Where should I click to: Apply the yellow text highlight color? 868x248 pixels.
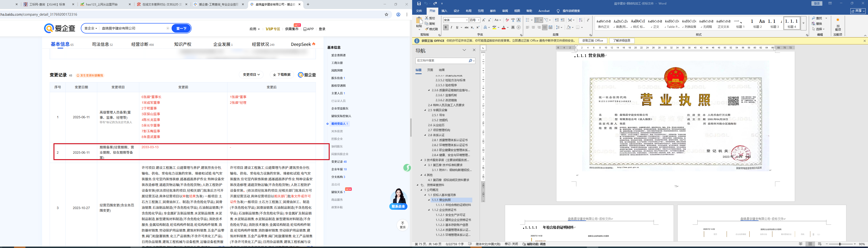pos(495,28)
